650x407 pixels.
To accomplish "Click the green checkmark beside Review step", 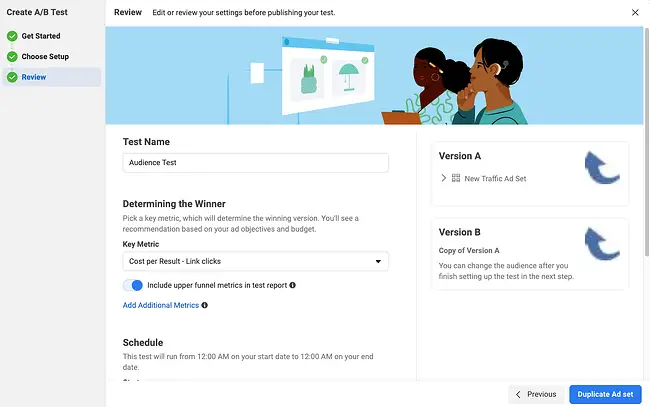I will 12,77.
